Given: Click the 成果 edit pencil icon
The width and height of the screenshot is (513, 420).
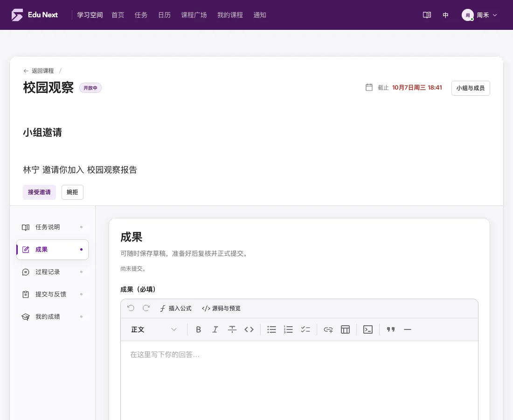Looking at the screenshot, I should [26, 250].
